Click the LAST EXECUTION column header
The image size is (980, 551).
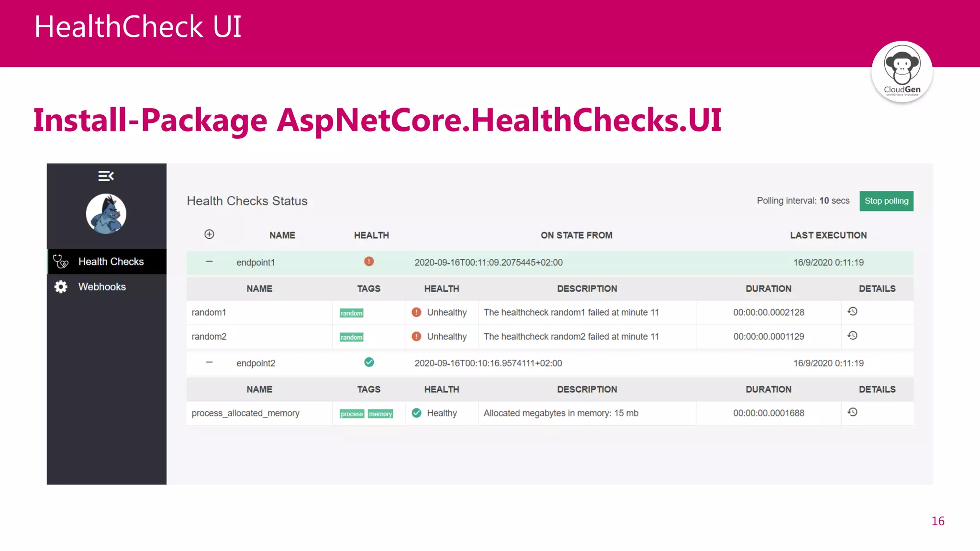coord(828,235)
